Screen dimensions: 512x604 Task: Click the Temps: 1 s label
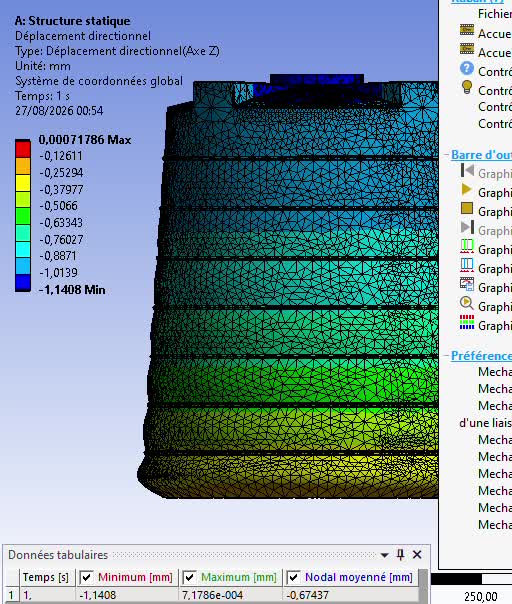pyautogui.click(x=42, y=96)
